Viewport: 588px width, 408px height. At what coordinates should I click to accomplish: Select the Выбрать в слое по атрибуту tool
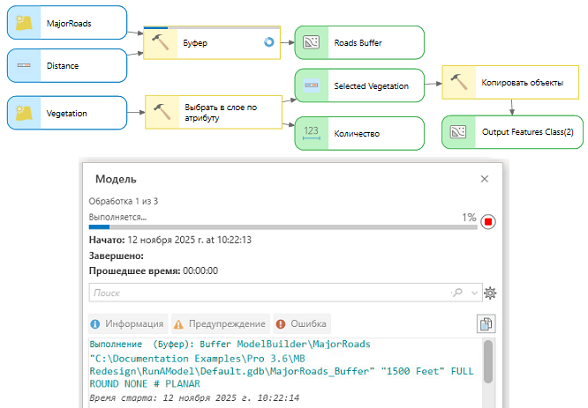(x=213, y=112)
